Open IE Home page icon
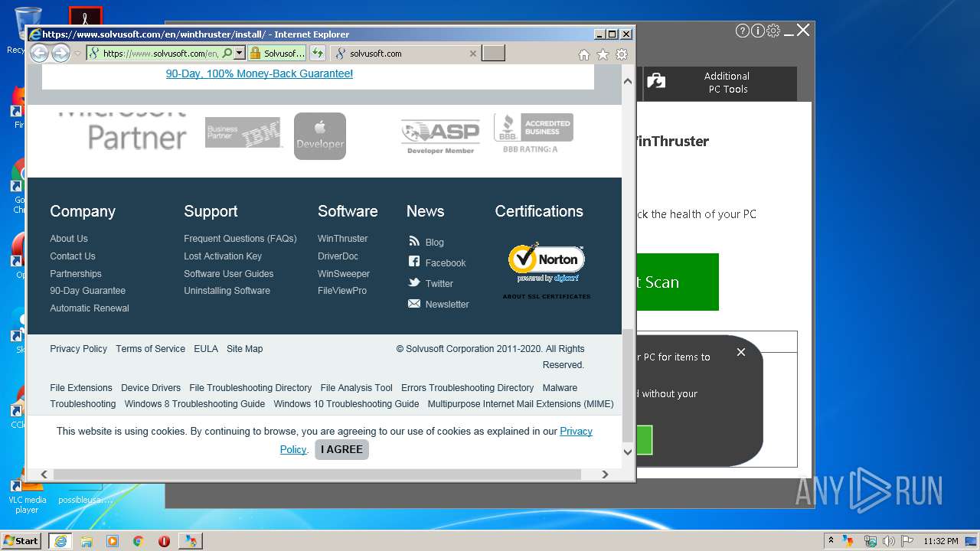980x551 pixels. point(584,54)
